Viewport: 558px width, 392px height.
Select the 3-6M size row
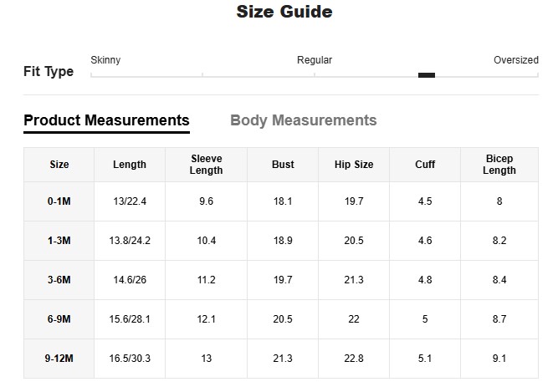click(x=59, y=280)
